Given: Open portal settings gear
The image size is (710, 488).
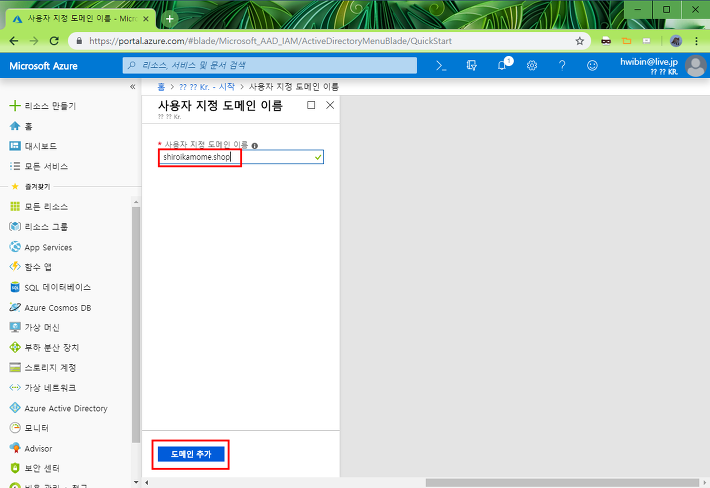Looking at the screenshot, I should [532, 66].
